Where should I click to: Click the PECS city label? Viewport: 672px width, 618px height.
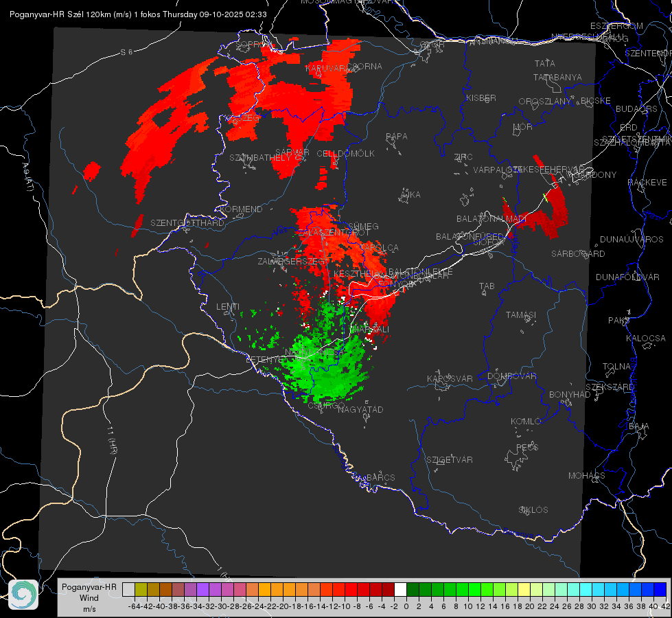pyautogui.click(x=526, y=447)
